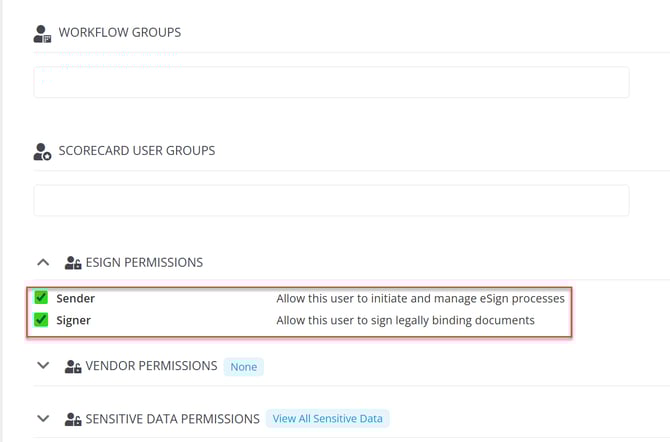Uncheck the Signer checkbox

click(41, 320)
